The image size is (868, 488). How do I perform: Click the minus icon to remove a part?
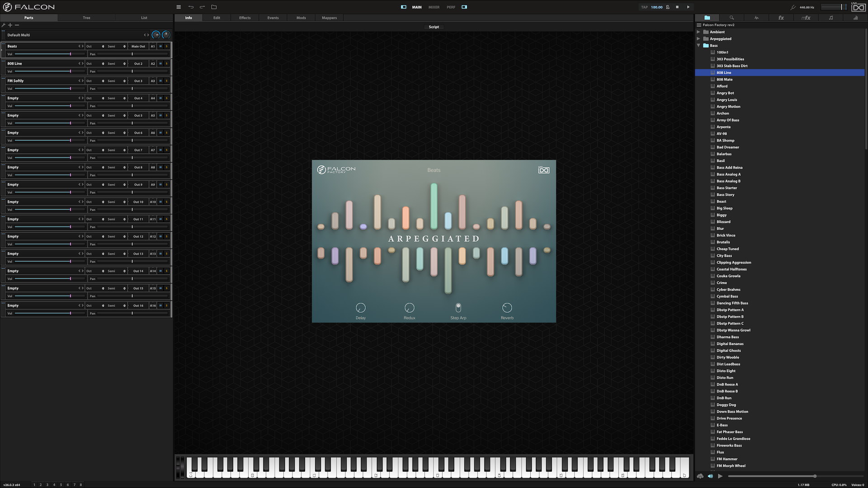pos(17,25)
